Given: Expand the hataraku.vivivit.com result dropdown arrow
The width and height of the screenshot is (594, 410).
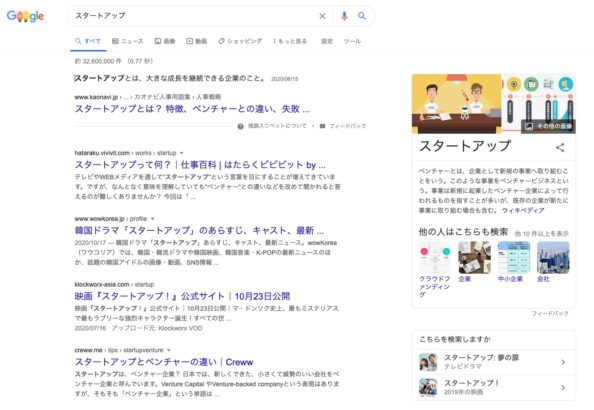Looking at the screenshot, I should click(x=181, y=153).
